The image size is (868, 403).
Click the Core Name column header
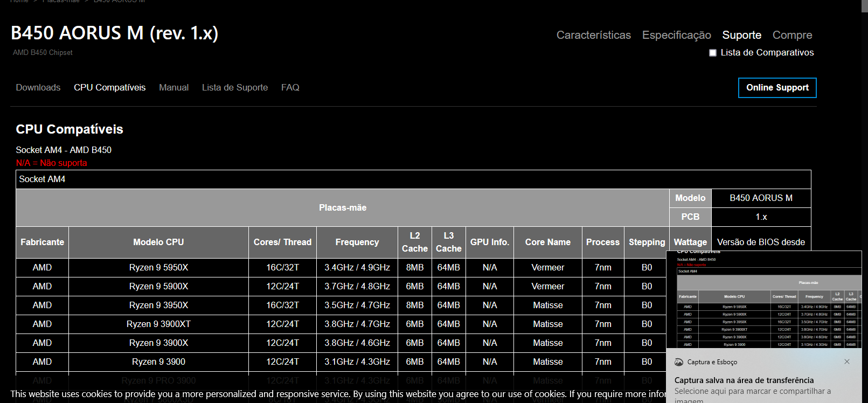[548, 242]
